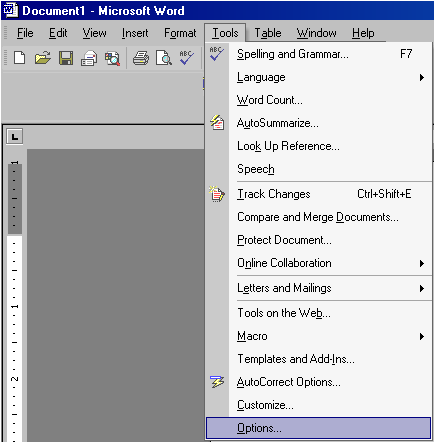Choose Spelling and Grammar from Tools

click(318, 54)
